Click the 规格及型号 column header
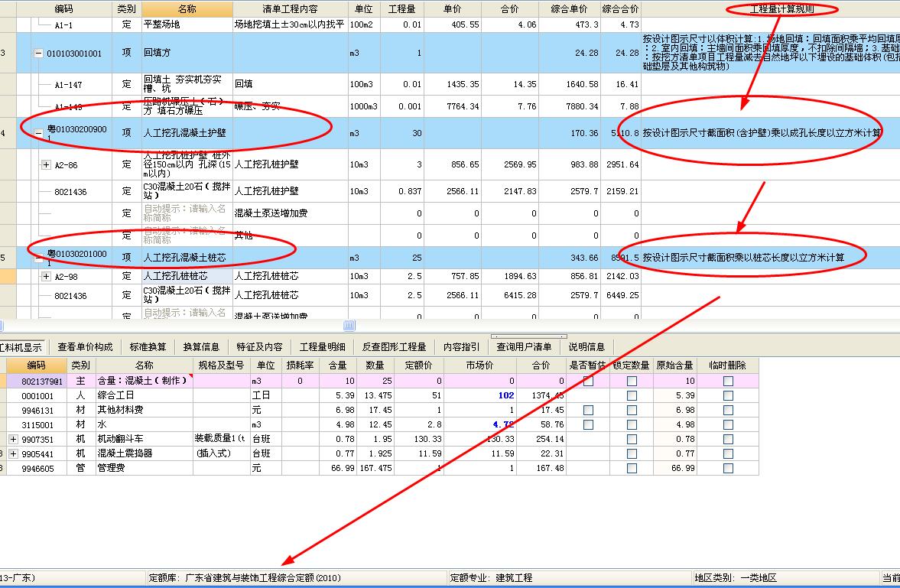Screen dimensions: 900x588 pyautogui.click(x=221, y=365)
